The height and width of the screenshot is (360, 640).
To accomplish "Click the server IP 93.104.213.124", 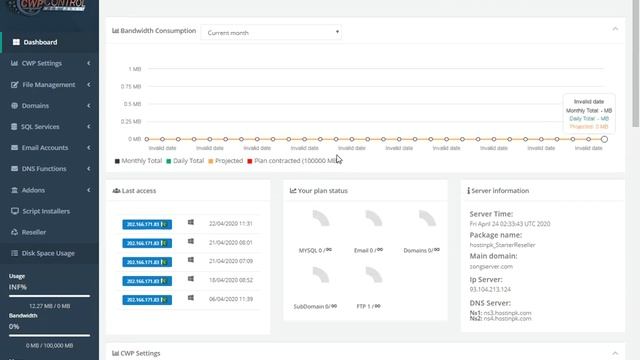I will pyautogui.click(x=490, y=289).
